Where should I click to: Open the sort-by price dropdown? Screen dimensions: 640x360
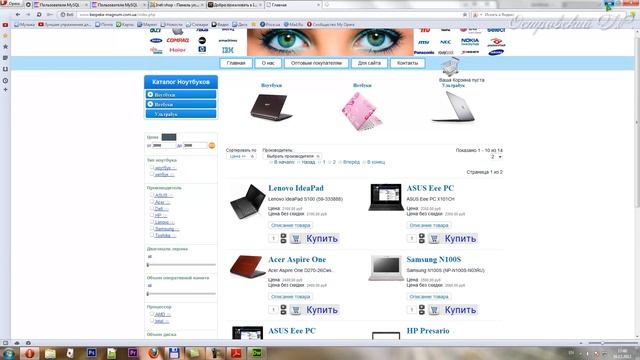[241, 156]
